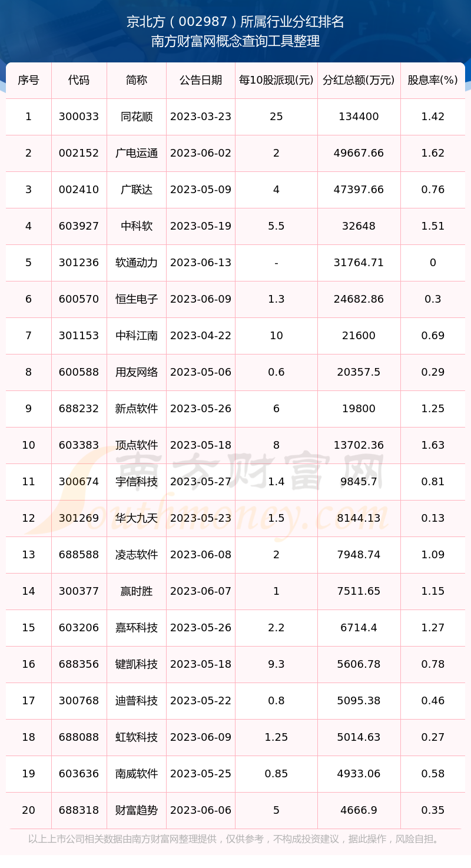Click the 分红总额(万元) column header
471x868 pixels.
click(359, 80)
